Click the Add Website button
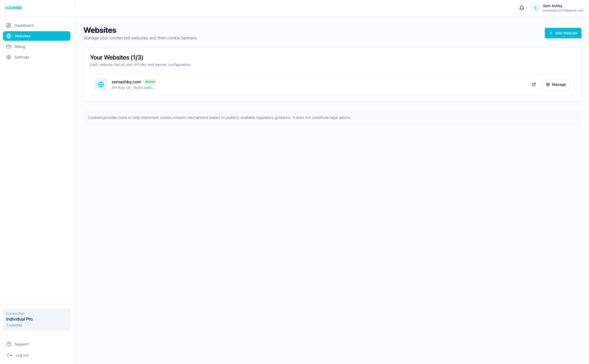The image size is (589, 364). point(563,33)
